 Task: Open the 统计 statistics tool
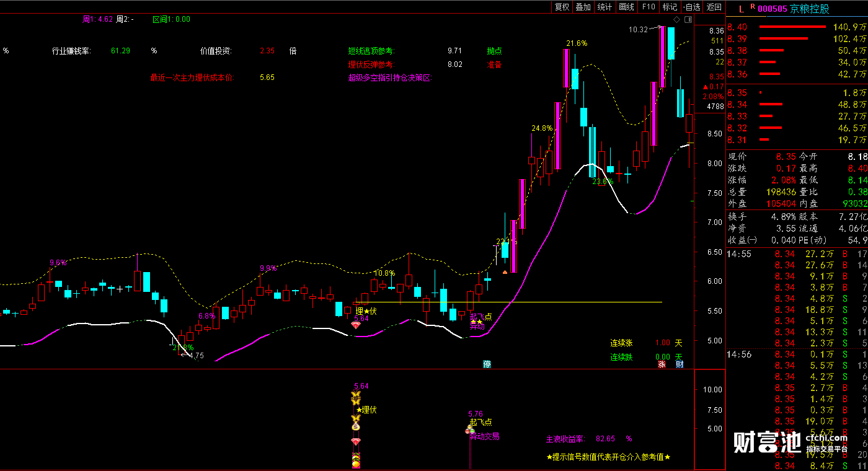604,7
